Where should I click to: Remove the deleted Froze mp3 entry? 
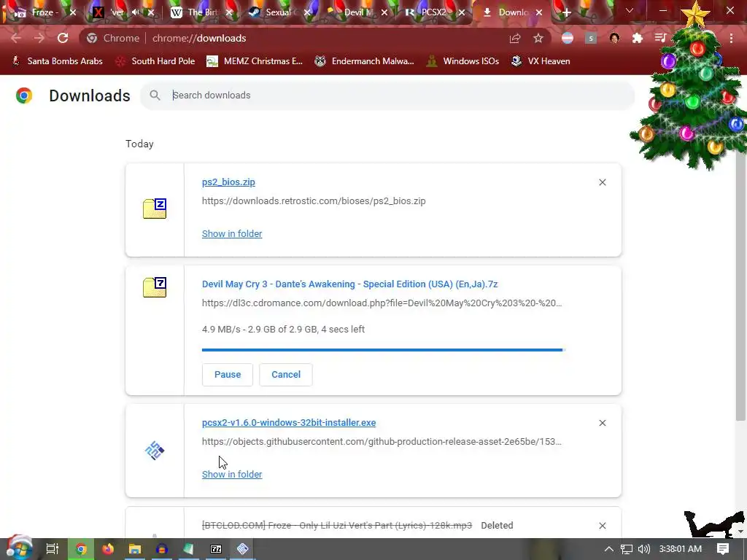coord(602,526)
